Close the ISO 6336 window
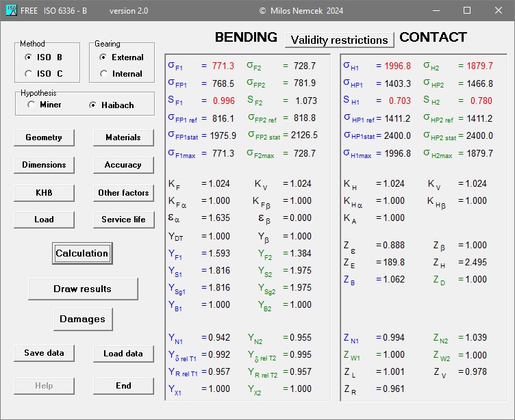515x420 pixels. (x=499, y=10)
